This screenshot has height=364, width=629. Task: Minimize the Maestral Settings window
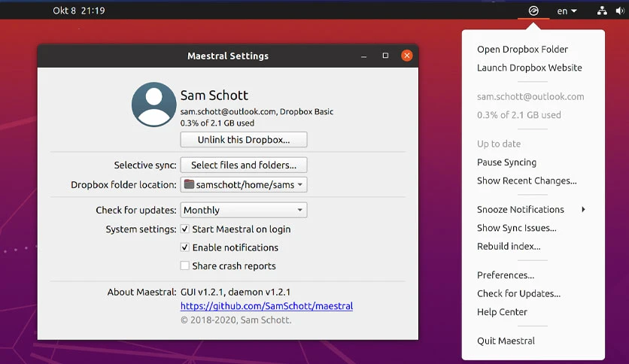pos(364,56)
